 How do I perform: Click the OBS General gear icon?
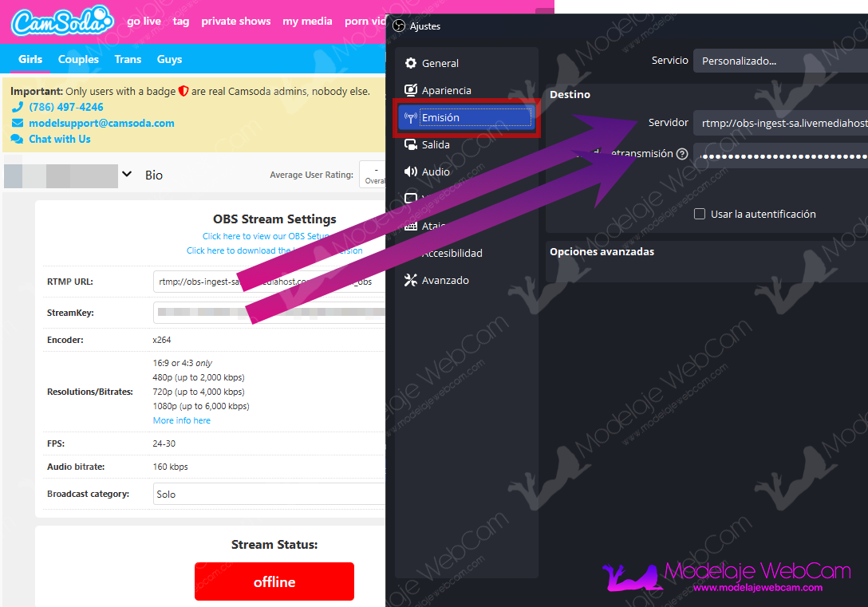pos(411,64)
